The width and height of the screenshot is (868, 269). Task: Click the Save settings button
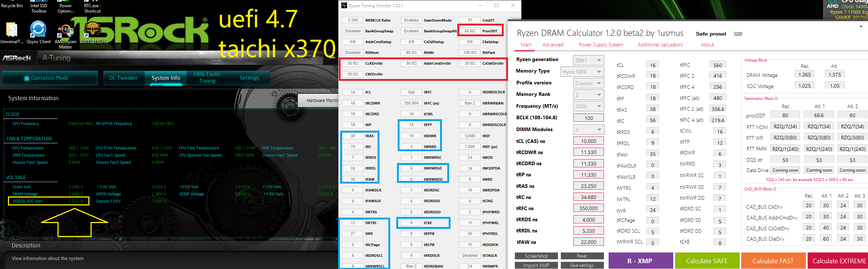pos(582,265)
